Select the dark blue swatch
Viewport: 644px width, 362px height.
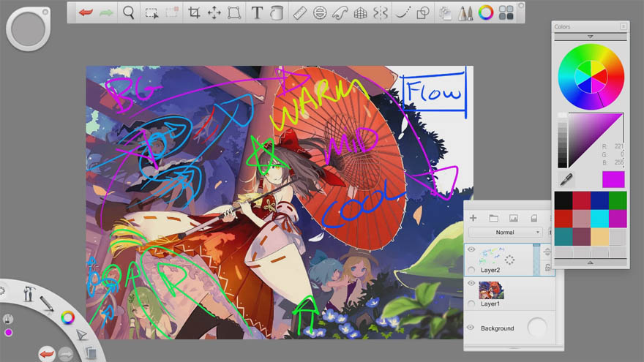click(x=599, y=200)
